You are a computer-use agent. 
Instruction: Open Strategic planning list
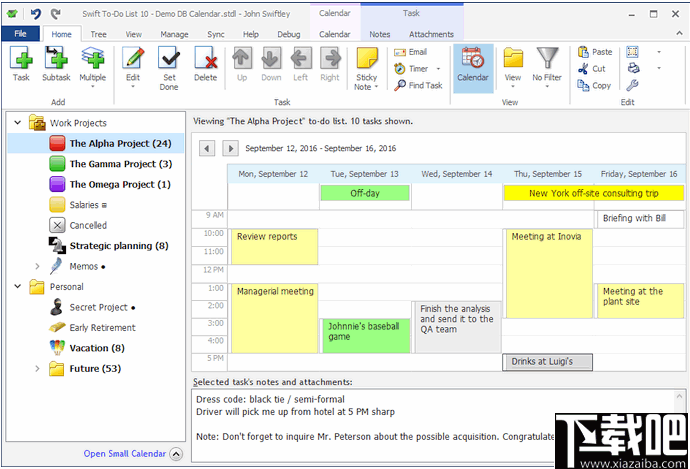click(108, 245)
